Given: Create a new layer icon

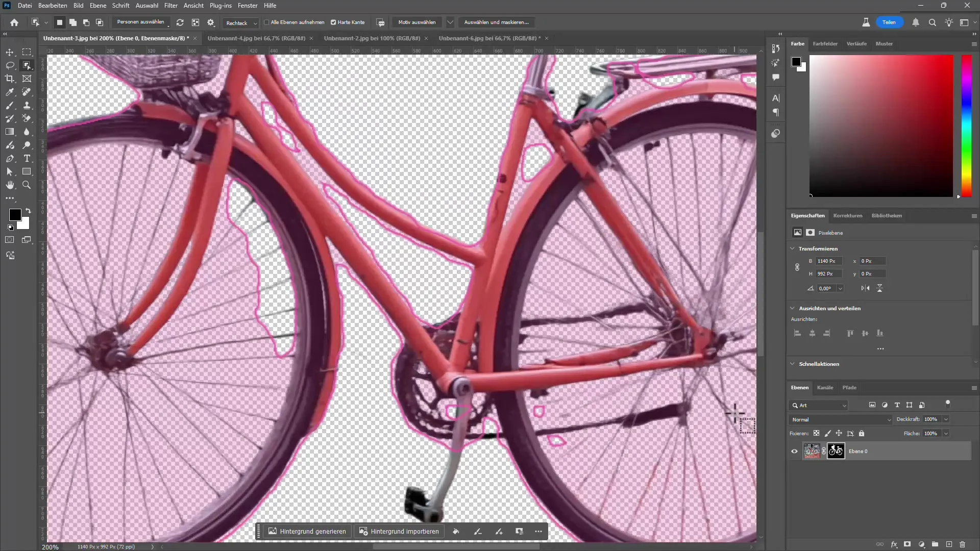Looking at the screenshot, I should coord(949,544).
